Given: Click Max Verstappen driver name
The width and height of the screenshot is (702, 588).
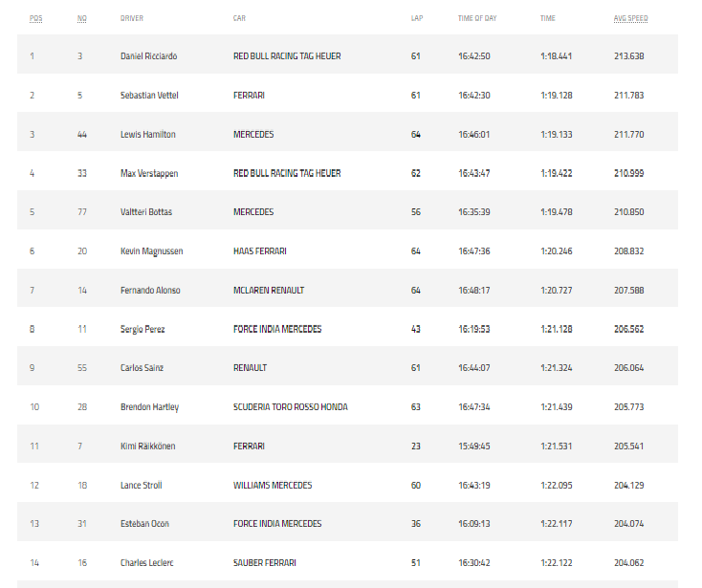Looking at the screenshot, I should (149, 173).
